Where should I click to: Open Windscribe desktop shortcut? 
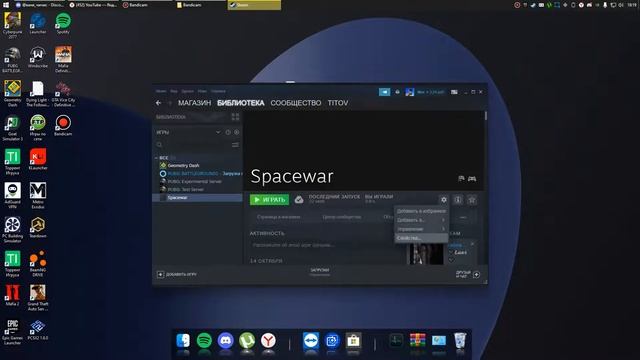38,57
